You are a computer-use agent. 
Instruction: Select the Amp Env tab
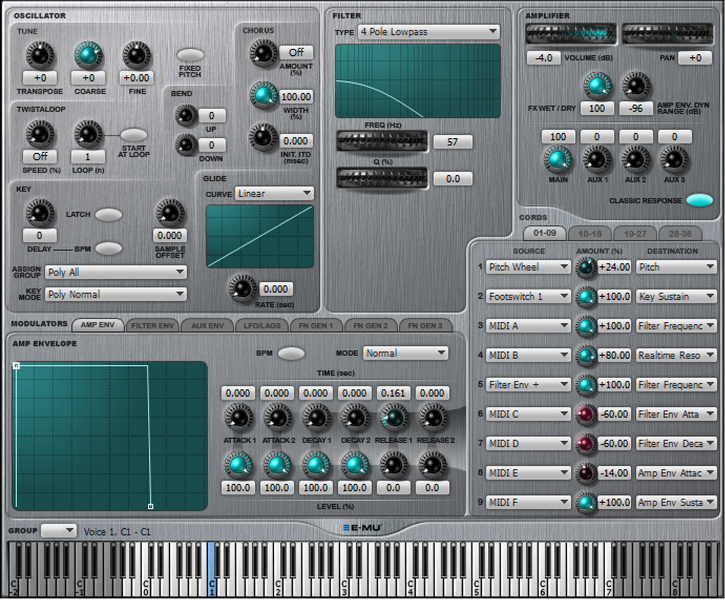pyautogui.click(x=98, y=325)
